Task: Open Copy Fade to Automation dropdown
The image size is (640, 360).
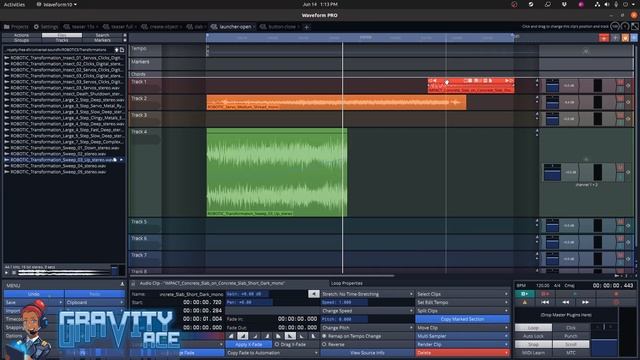Action: pos(272,353)
